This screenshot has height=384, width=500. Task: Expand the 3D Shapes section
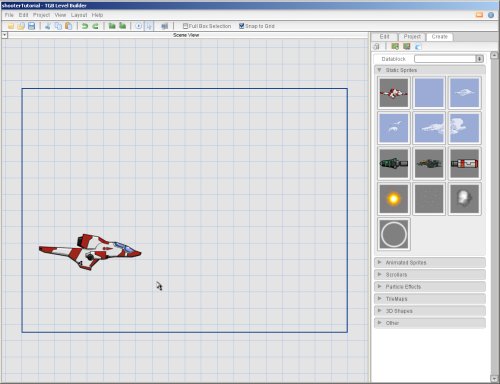tap(430, 311)
